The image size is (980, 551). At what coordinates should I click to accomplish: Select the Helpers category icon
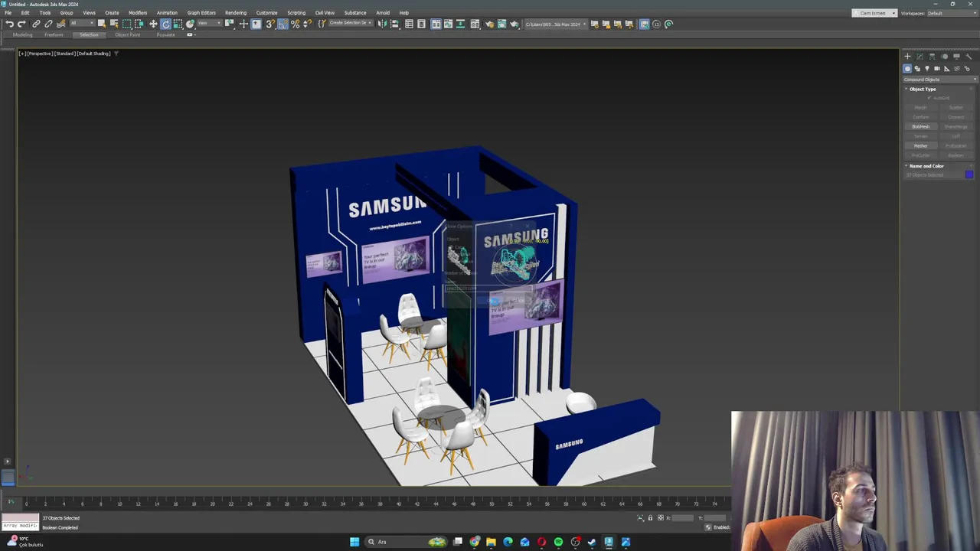pos(947,68)
